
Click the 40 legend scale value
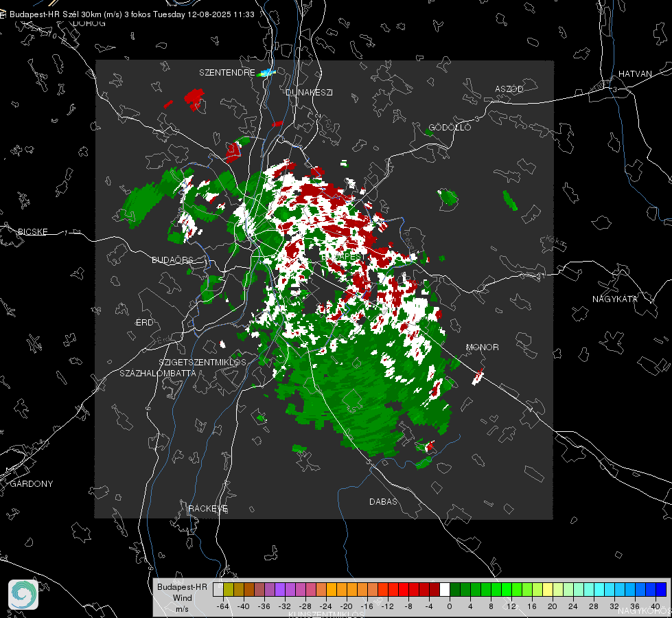point(655,606)
